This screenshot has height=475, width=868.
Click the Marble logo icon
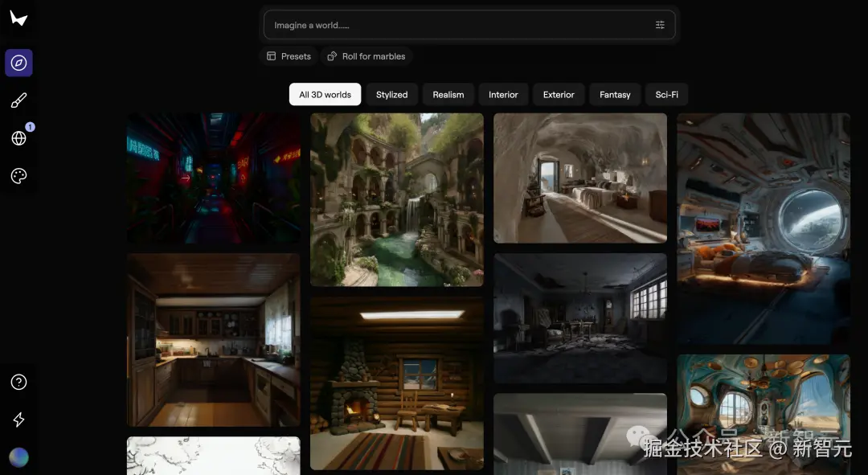[18, 18]
